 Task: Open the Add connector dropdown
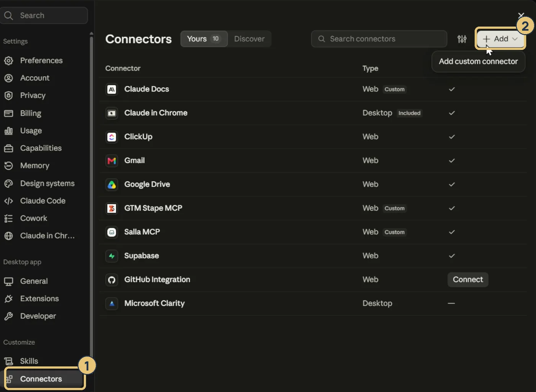(x=500, y=39)
